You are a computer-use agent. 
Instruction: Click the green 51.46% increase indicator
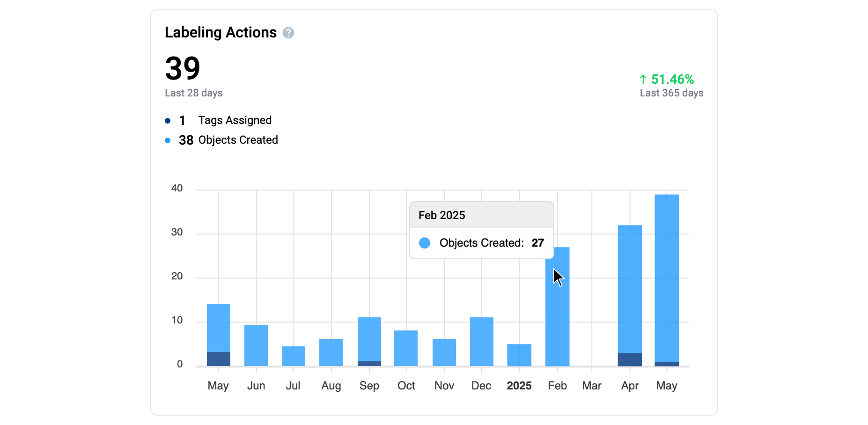point(667,80)
